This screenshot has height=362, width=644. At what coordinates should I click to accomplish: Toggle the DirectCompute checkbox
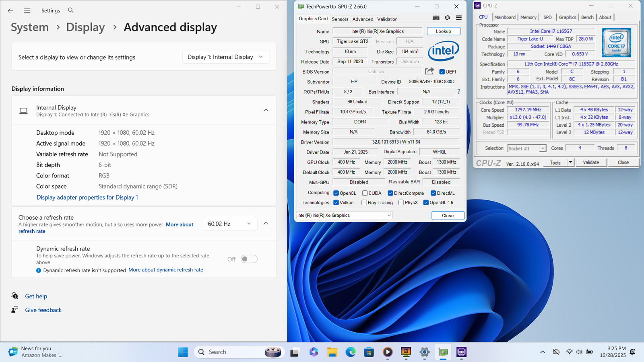390,193
